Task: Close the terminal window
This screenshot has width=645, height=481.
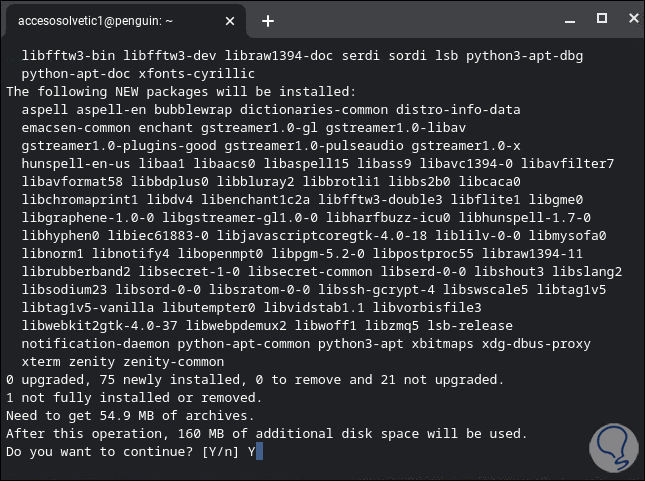Action: tap(629, 18)
